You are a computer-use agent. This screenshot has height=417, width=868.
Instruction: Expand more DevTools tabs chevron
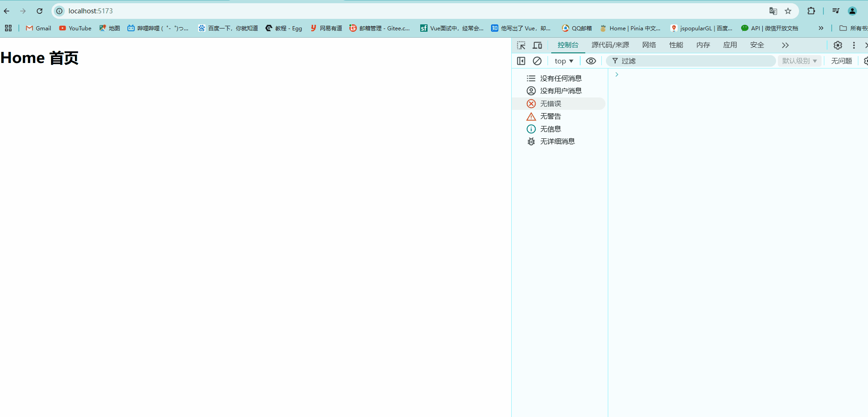click(785, 45)
